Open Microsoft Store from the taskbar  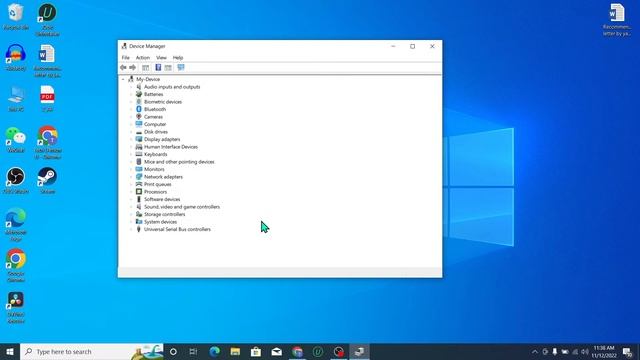(256, 351)
